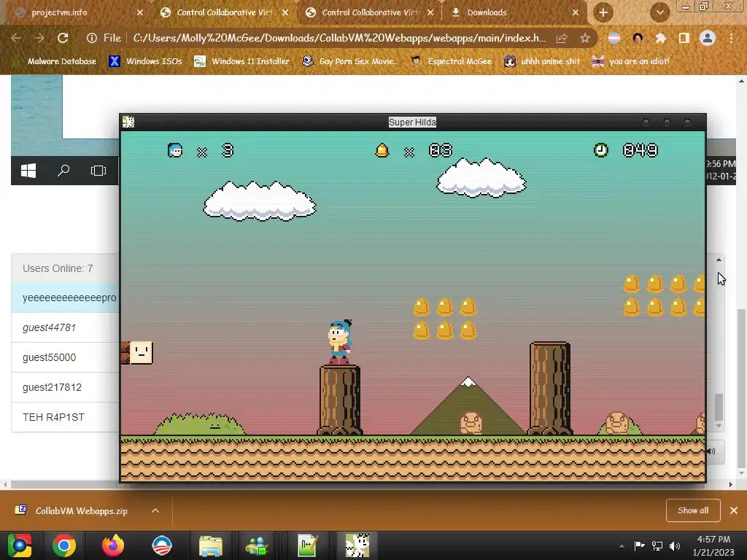This screenshot has width=747, height=560.
Task: Open the Windows ISOs bookmark
Action: [x=145, y=61]
